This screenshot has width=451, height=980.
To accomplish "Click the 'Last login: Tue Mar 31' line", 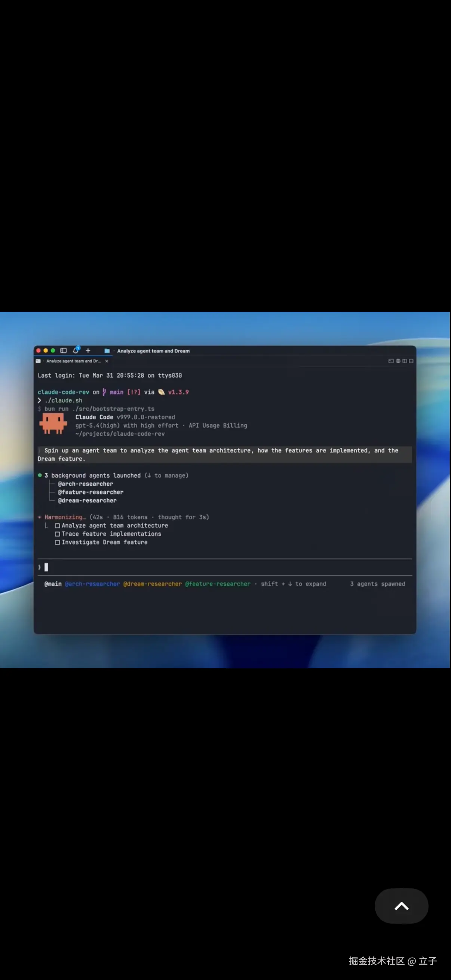I will (x=110, y=376).
